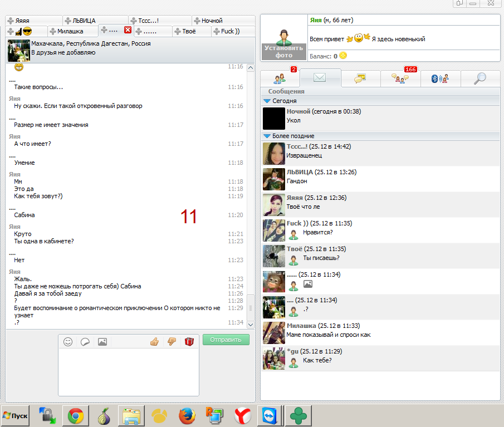Close the active '....' chat tab

(x=128, y=30)
